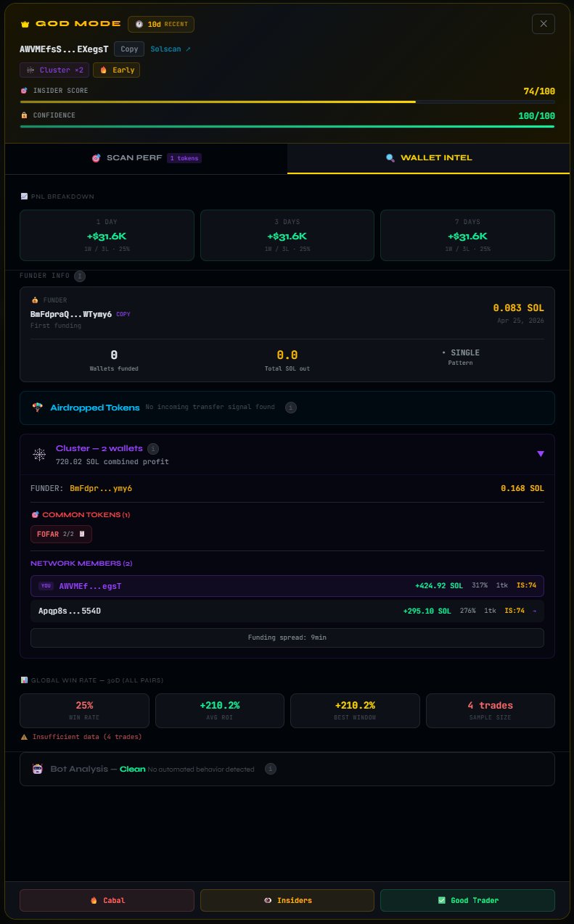Image resolution: width=574 pixels, height=924 pixels.
Task: Tag wallet as Good Trader
Action: pyautogui.click(x=467, y=900)
